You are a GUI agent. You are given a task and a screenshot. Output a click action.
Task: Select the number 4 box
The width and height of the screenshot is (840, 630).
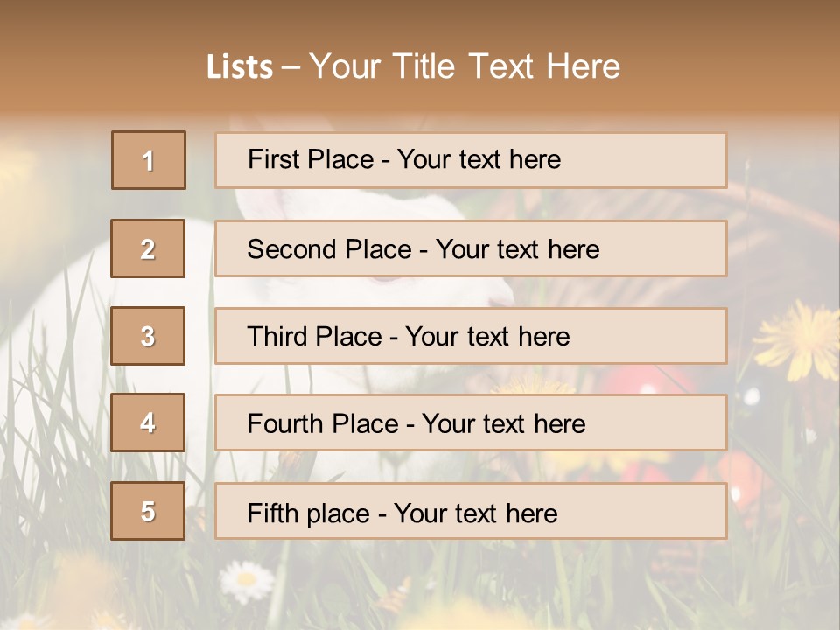click(149, 423)
